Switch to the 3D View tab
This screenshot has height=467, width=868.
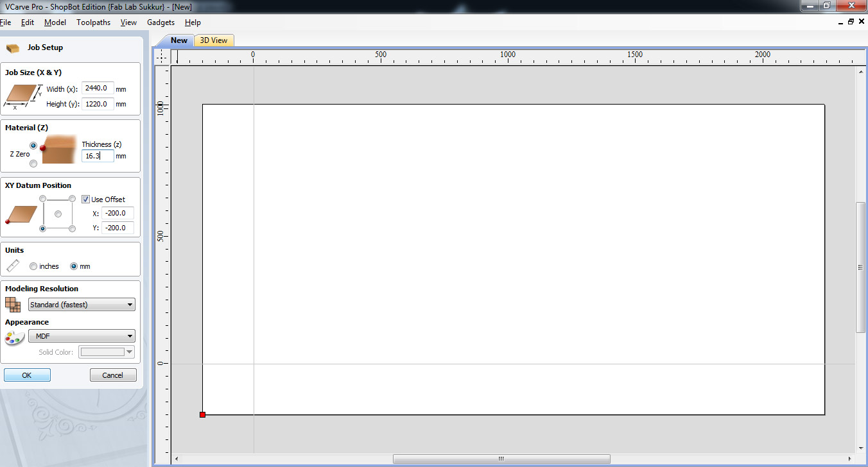pyautogui.click(x=214, y=40)
